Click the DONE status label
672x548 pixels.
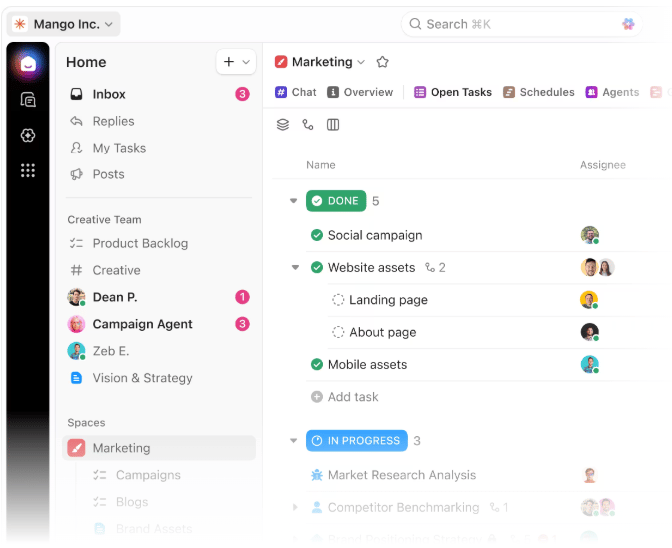(336, 201)
